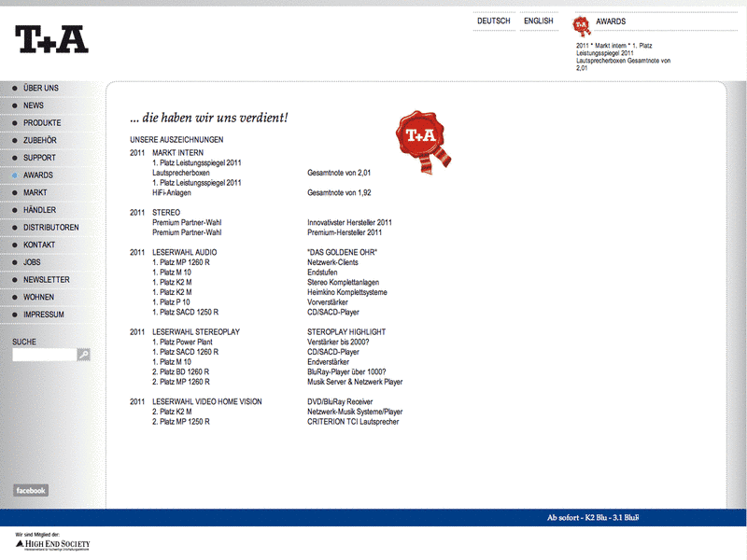The image size is (747, 560).
Task: Open the Facebook badge link
Action: pos(31,491)
